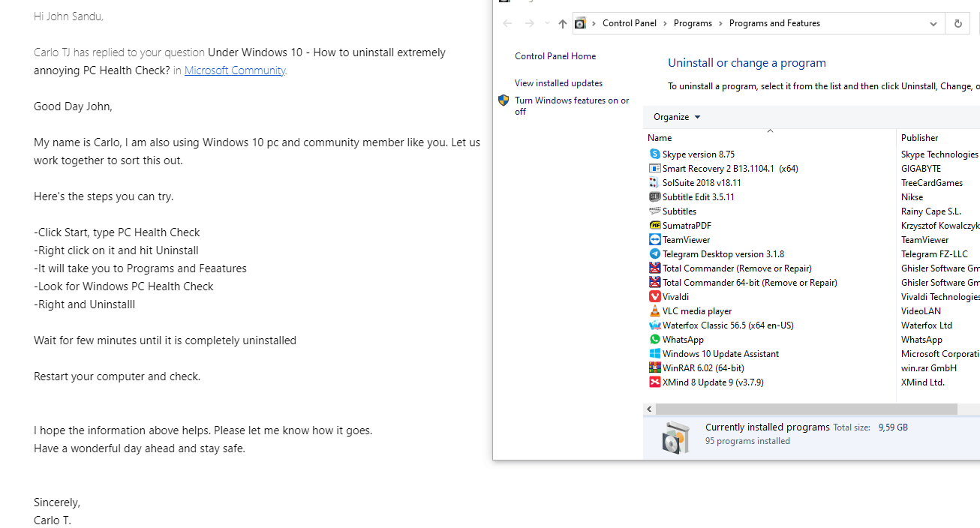Click the Telegram Desktop icon
Image resolution: width=980 pixels, height=528 pixels.
tap(654, 253)
